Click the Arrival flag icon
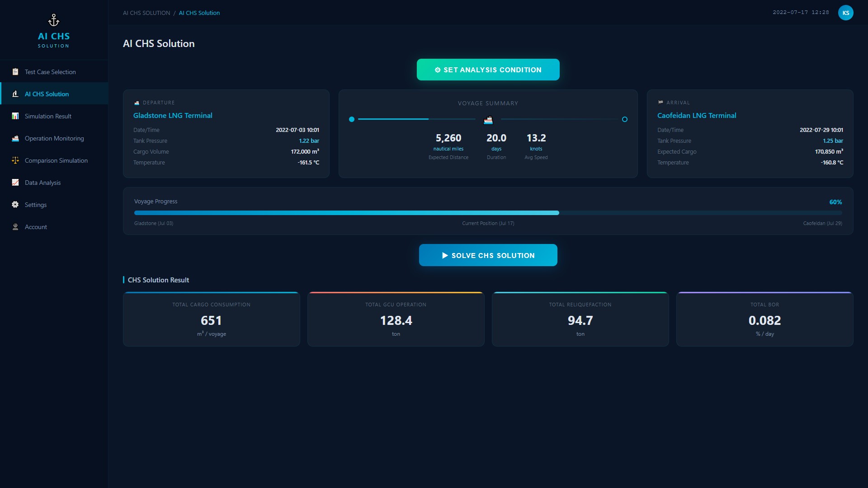This screenshot has width=868, height=488. tap(660, 103)
